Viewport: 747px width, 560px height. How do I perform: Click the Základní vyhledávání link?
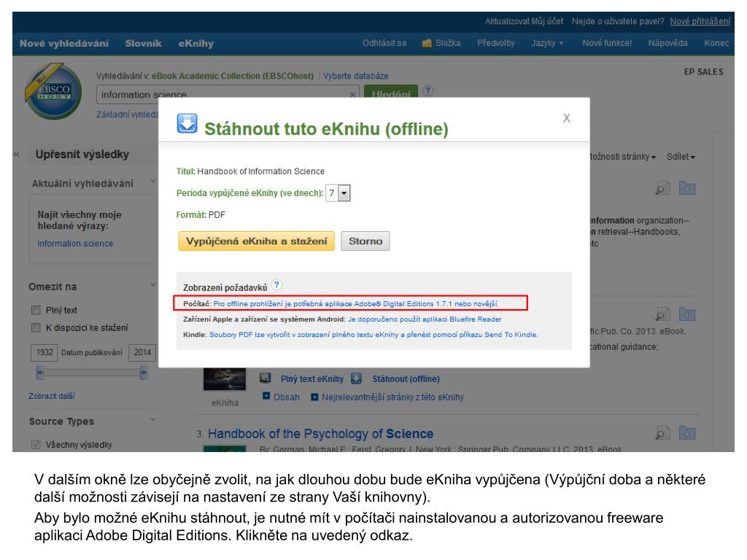click(127, 114)
